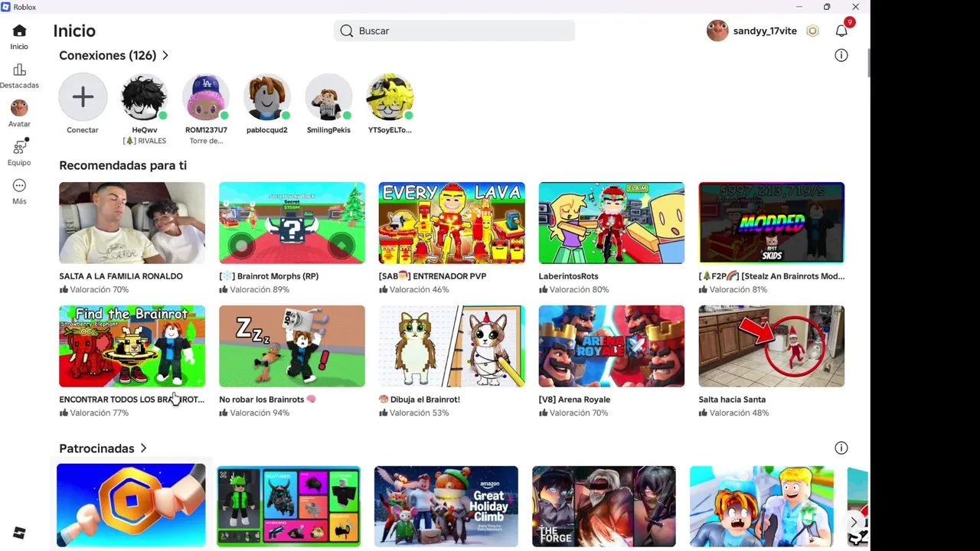The image size is (980, 551).
Task: Open notifications bell icon
Action: point(841,31)
